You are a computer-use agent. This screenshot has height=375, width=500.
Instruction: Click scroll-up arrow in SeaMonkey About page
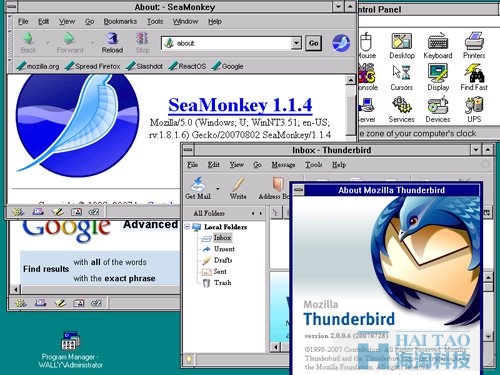[x=350, y=80]
